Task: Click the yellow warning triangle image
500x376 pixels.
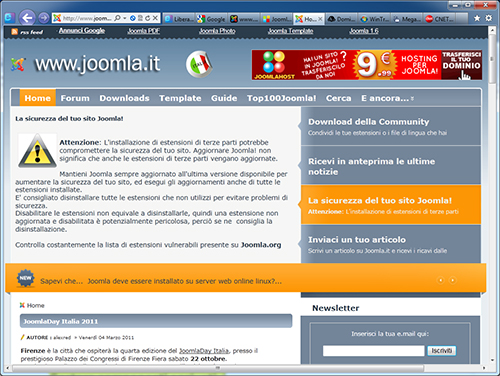Action: click(x=37, y=151)
